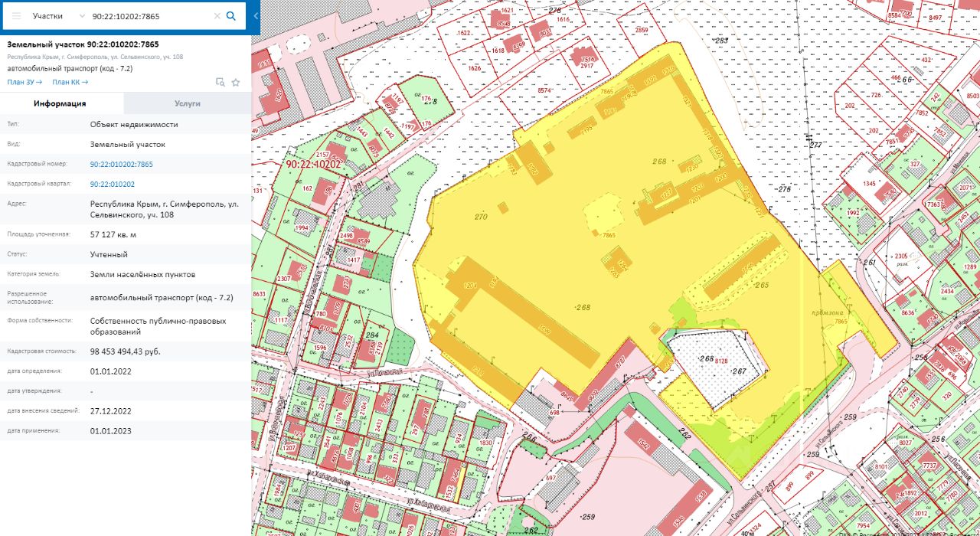Click parcel 697 on the map
This screenshot has height=536, width=980.
(550, 477)
